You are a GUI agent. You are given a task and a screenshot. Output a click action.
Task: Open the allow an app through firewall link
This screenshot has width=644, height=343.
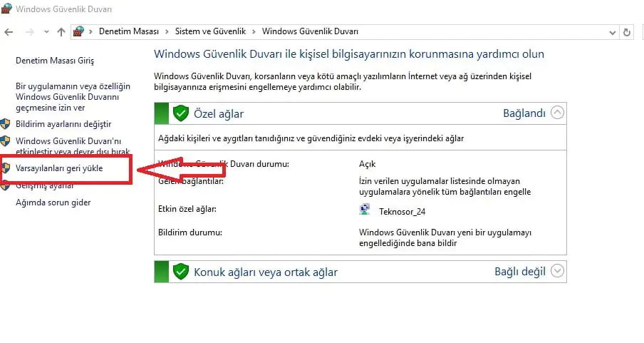point(73,97)
